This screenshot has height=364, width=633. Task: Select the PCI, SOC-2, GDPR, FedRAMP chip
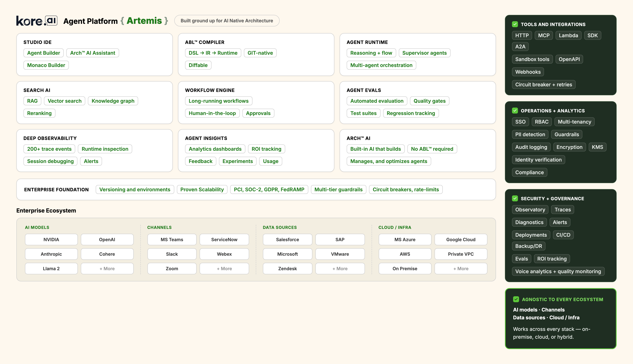(x=269, y=189)
